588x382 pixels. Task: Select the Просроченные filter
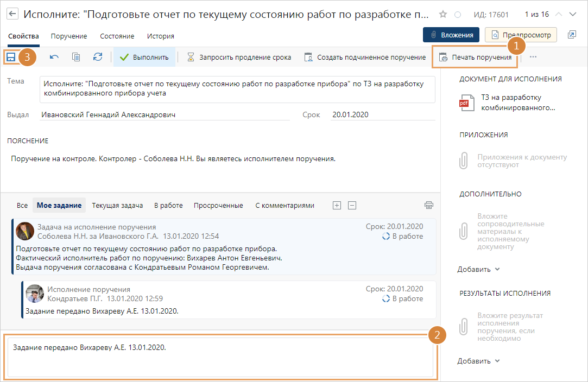click(219, 206)
